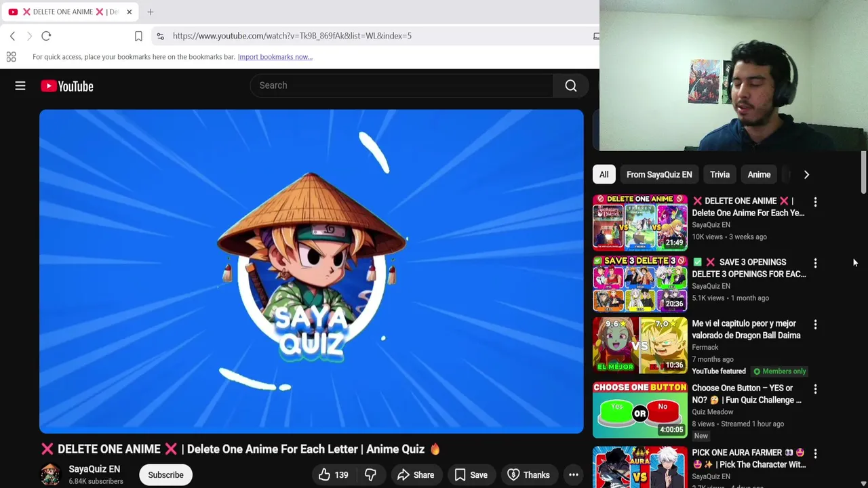Click the search magnifier button
The width and height of the screenshot is (868, 488).
coord(571,85)
